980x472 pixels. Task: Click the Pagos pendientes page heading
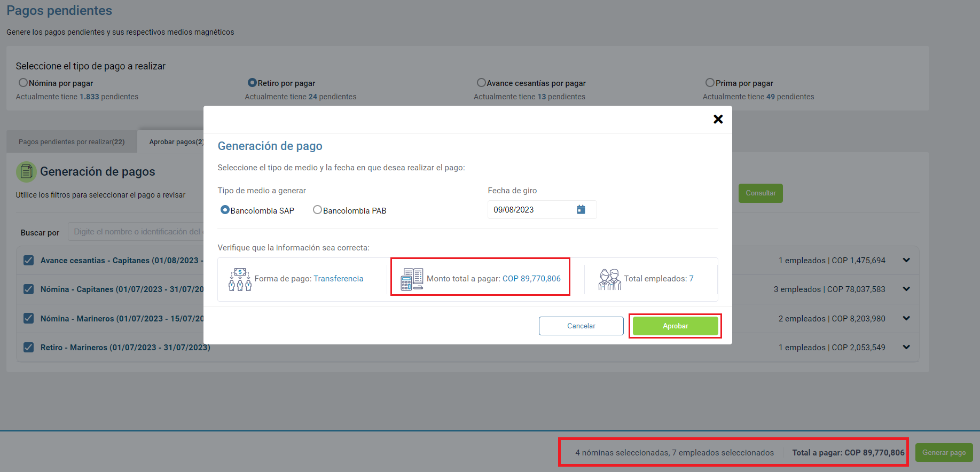click(x=59, y=11)
